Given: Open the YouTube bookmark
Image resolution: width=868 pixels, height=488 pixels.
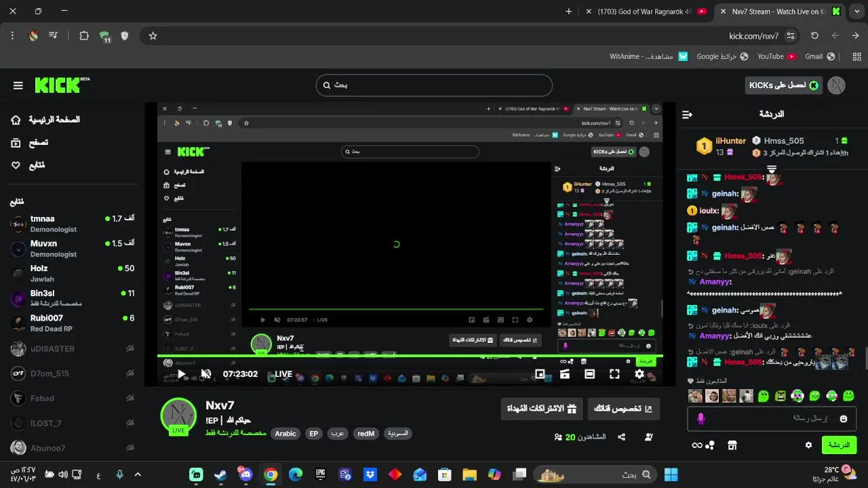Looking at the screenshot, I should pos(776,56).
